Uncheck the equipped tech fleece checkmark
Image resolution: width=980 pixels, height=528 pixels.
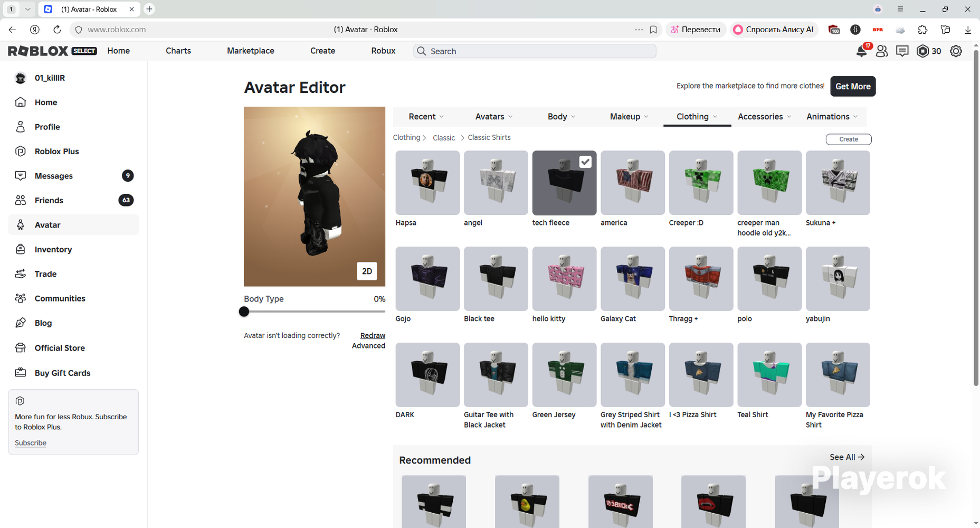click(x=585, y=162)
